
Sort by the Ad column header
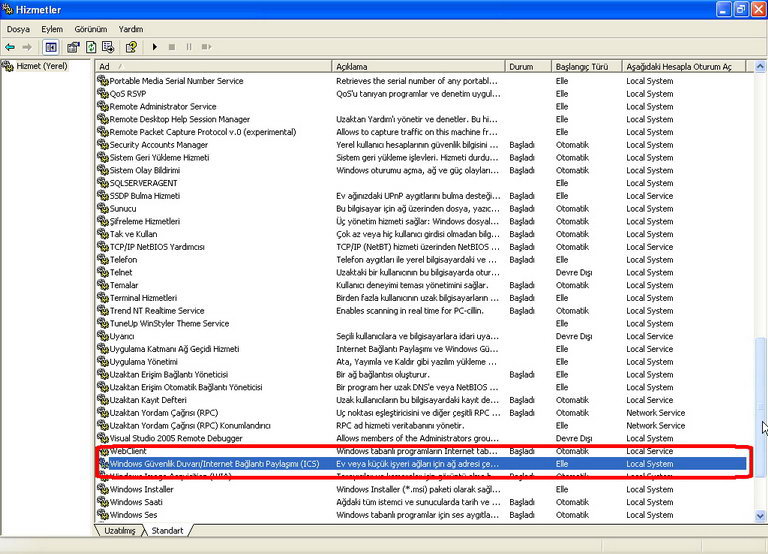[x=214, y=66]
